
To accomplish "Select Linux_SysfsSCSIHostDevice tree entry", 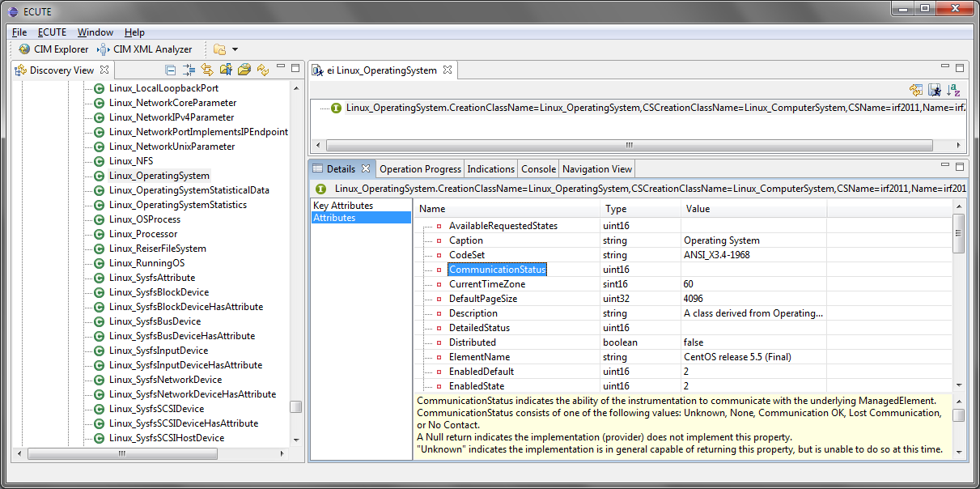I will click(167, 438).
